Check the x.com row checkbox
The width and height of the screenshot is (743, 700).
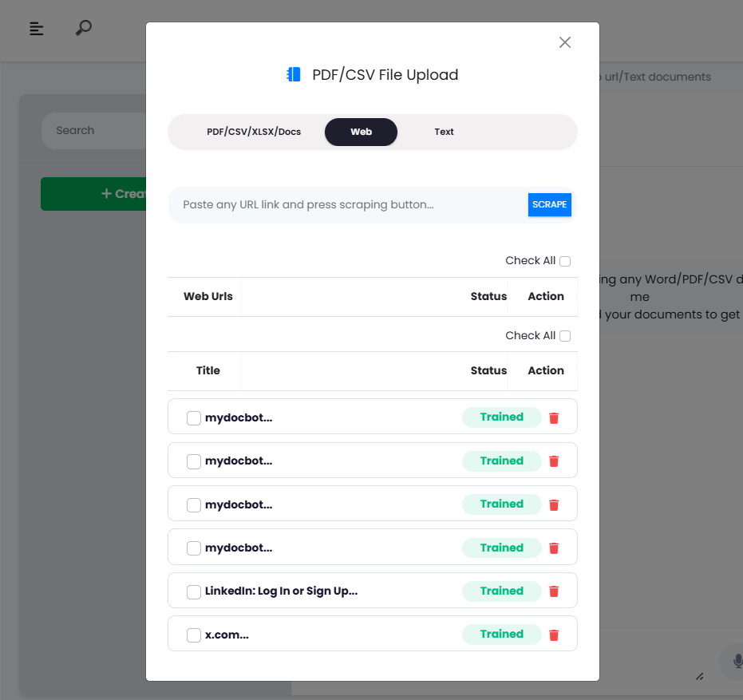(x=194, y=635)
